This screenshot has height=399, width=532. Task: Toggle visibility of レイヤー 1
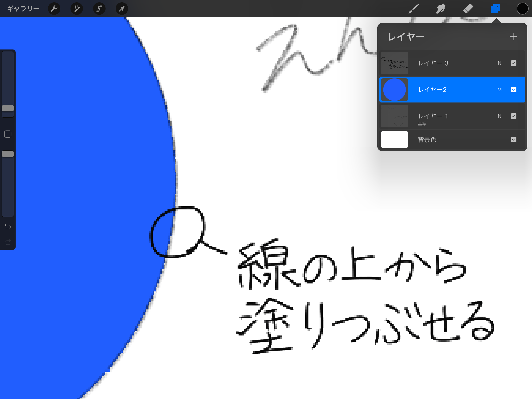click(514, 116)
